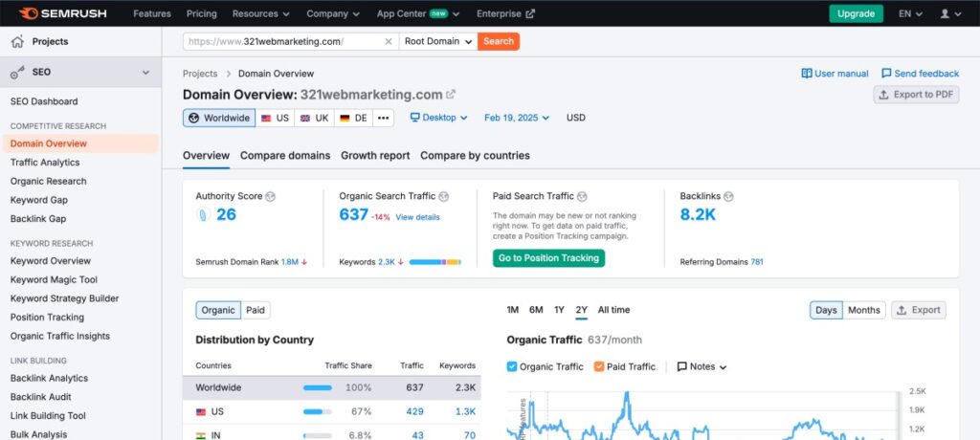The height and width of the screenshot is (440, 980).
Task: Click the Notes speech bubble icon
Action: pos(681,367)
